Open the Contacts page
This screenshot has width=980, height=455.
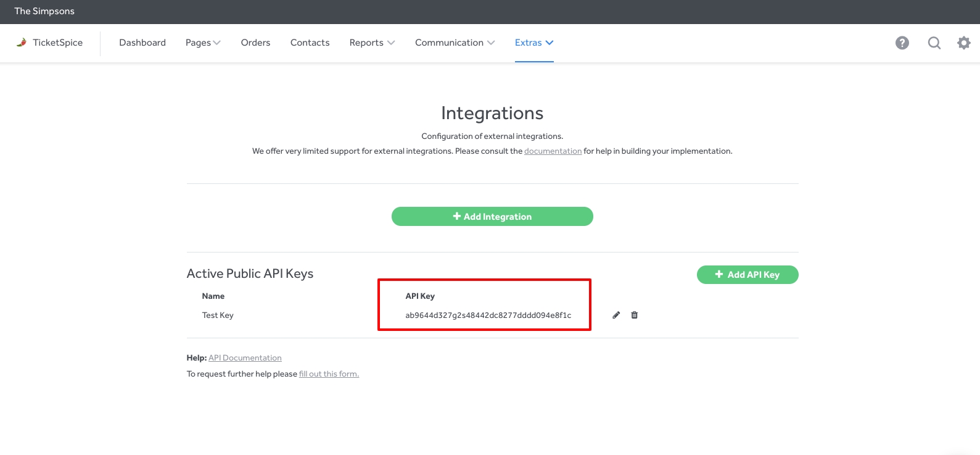[310, 43]
